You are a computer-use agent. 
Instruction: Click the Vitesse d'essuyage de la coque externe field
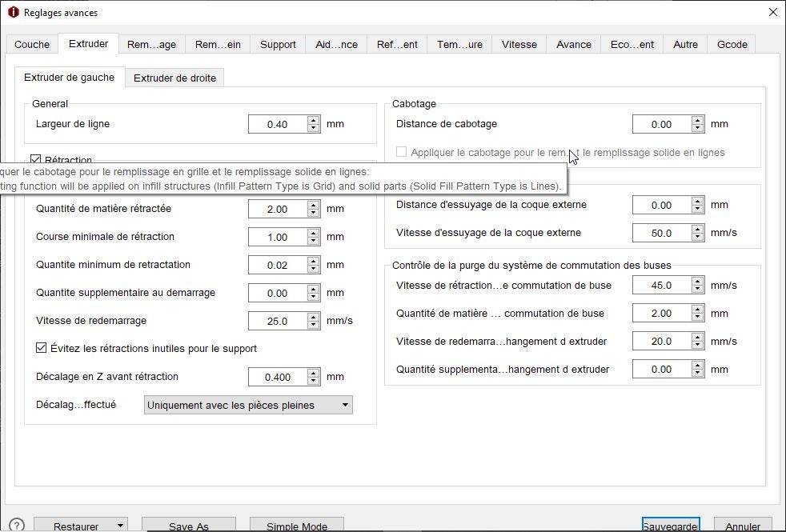[x=662, y=233]
